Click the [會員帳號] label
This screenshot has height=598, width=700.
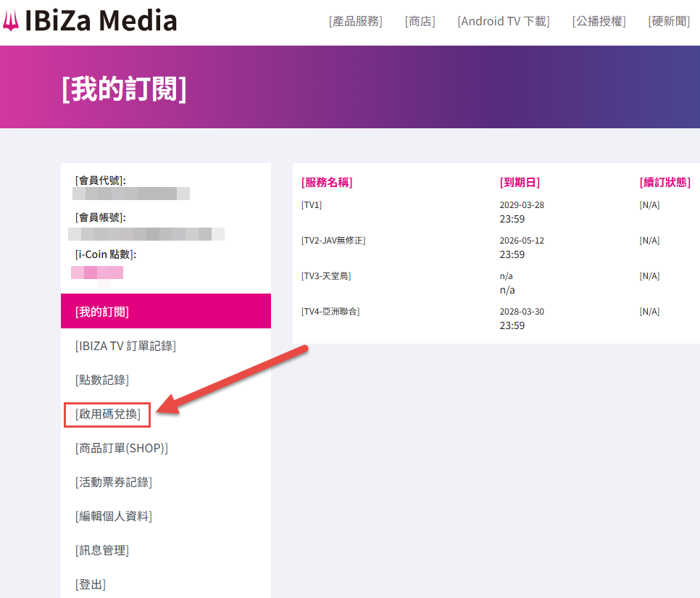point(101,217)
